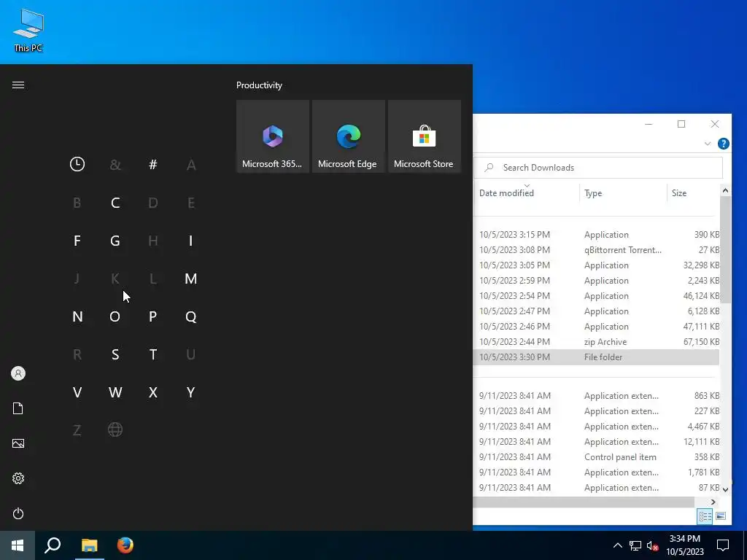The image size is (747, 560).
Task: Jump to letter M in app list
Action: coord(190,279)
